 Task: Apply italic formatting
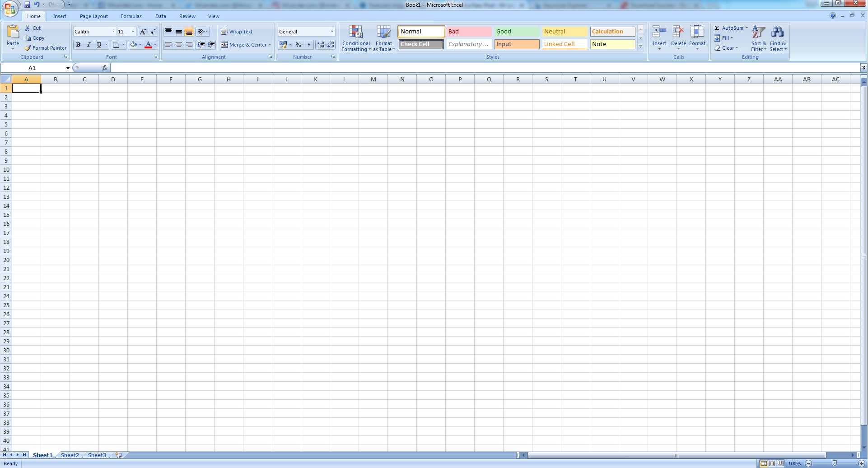89,45
